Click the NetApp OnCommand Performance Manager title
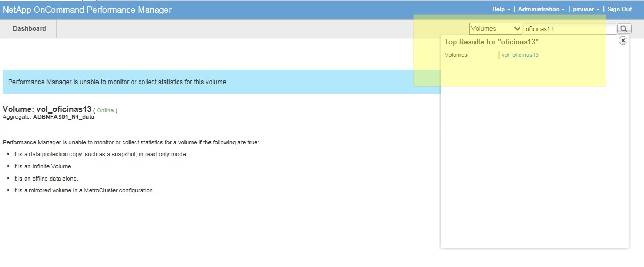Image resolution: width=644 pixels, height=267 pixels. [x=87, y=10]
